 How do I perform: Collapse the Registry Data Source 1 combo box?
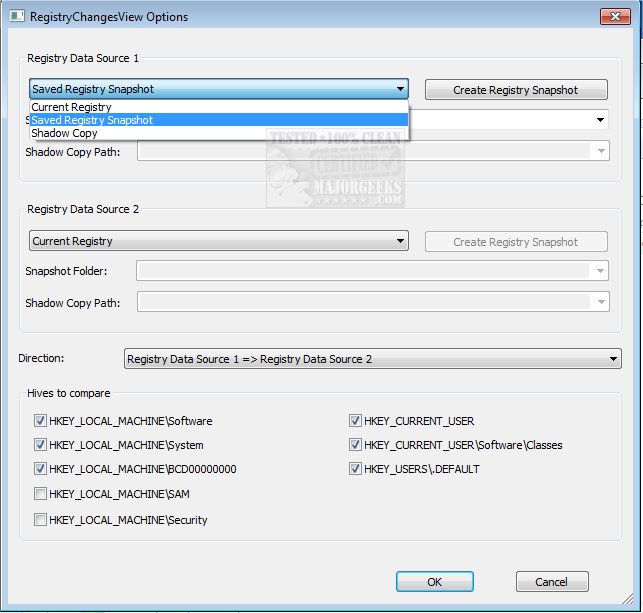[219, 89]
